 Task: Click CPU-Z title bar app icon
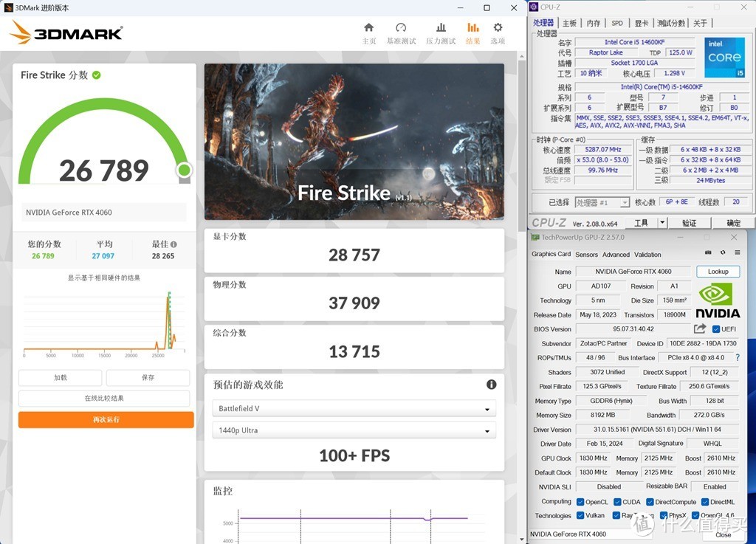click(533, 7)
